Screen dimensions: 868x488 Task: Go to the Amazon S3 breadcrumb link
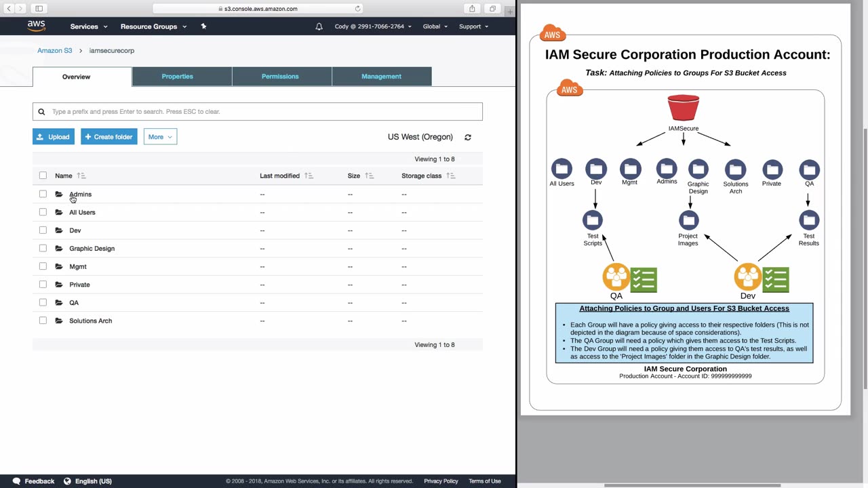coord(55,51)
